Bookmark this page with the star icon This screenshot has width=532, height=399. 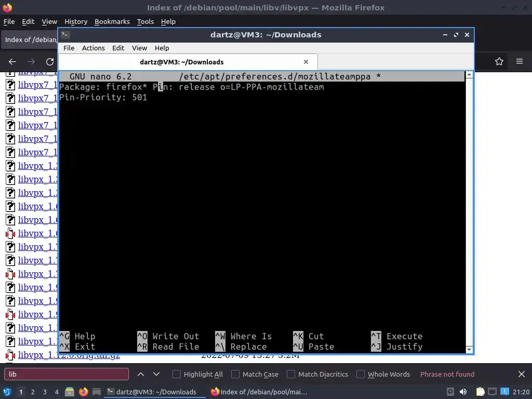coord(499,61)
